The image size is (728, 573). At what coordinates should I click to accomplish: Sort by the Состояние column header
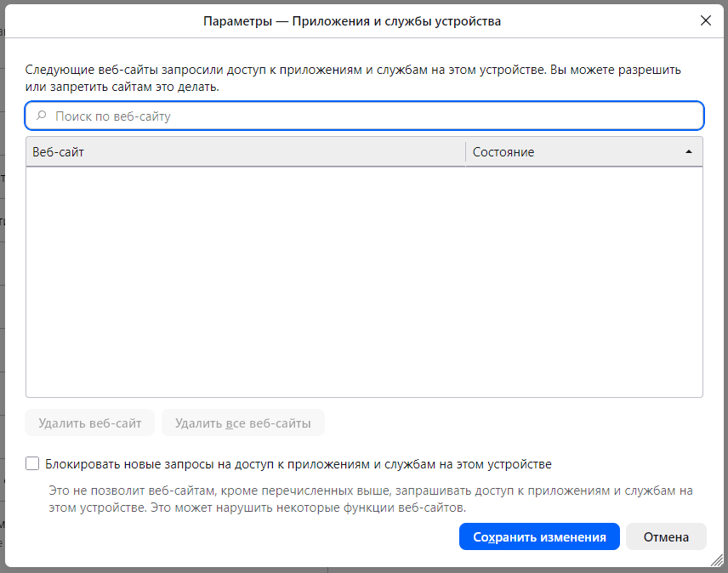[584, 152]
